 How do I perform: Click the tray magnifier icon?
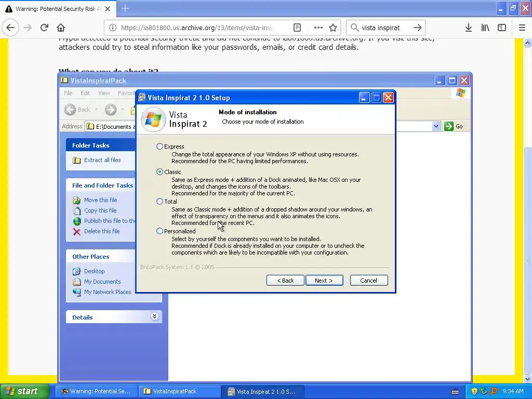[494, 391]
